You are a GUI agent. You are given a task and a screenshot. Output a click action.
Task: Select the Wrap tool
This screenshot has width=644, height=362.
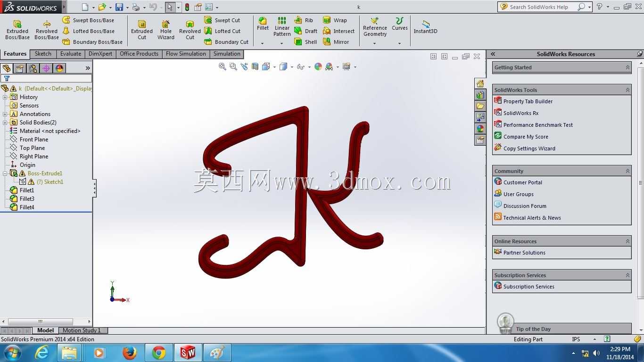click(x=335, y=20)
